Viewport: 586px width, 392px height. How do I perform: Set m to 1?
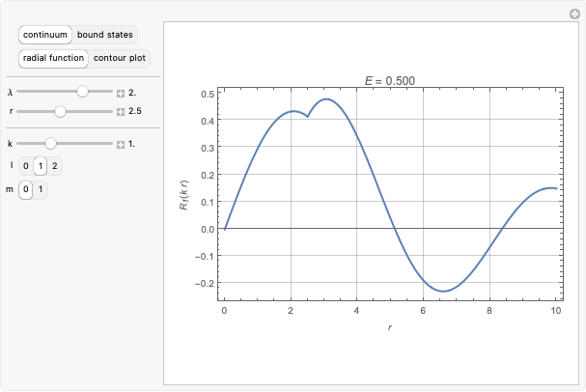pyautogui.click(x=40, y=189)
